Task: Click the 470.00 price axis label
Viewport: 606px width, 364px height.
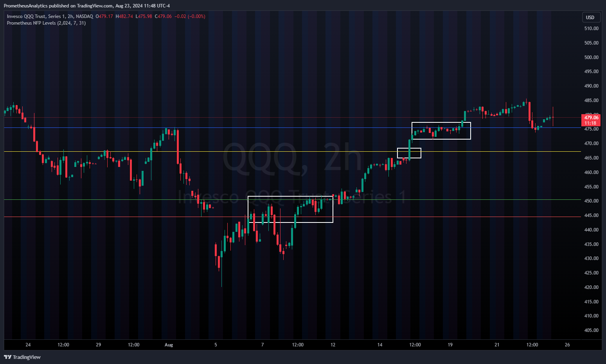Action: [x=591, y=143]
